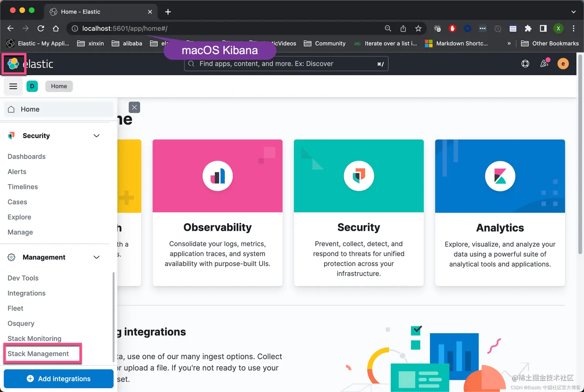The image size is (584, 392).
Task: Open the orange user avatar 'e'
Action: point(563,64)
